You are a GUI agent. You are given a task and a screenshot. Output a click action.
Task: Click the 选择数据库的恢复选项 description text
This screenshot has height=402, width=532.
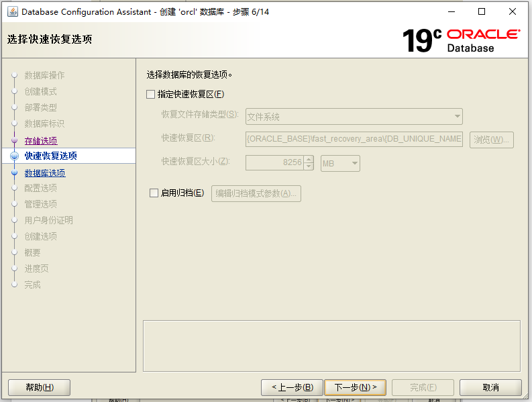pyautogui.click(x=189, y=74)
